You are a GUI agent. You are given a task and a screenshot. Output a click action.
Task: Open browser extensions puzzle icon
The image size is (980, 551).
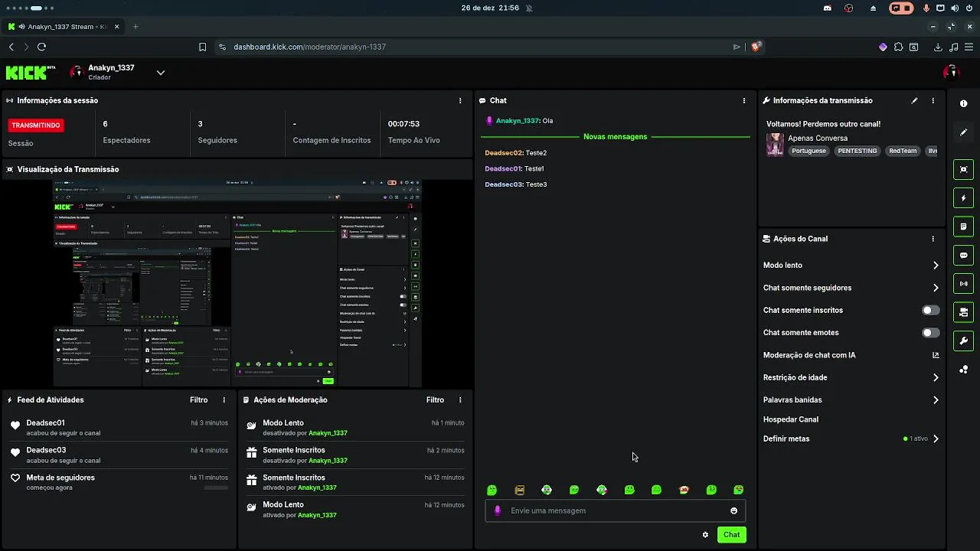click(x=898, y=47)
